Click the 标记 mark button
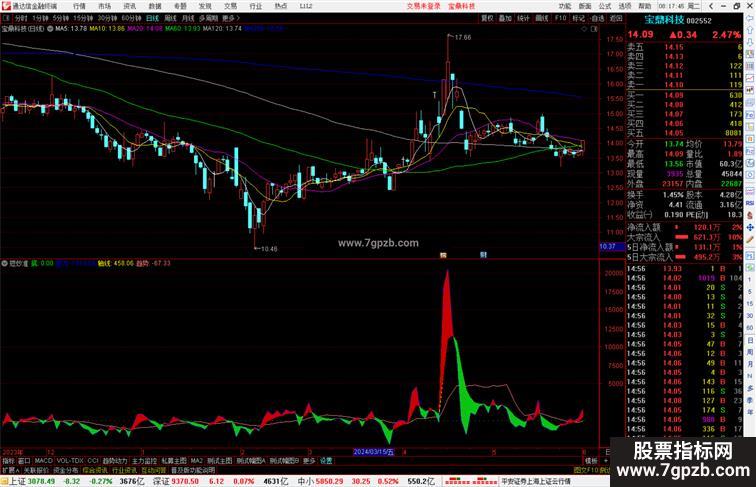 pyautogui.click(x=578, y=18)
